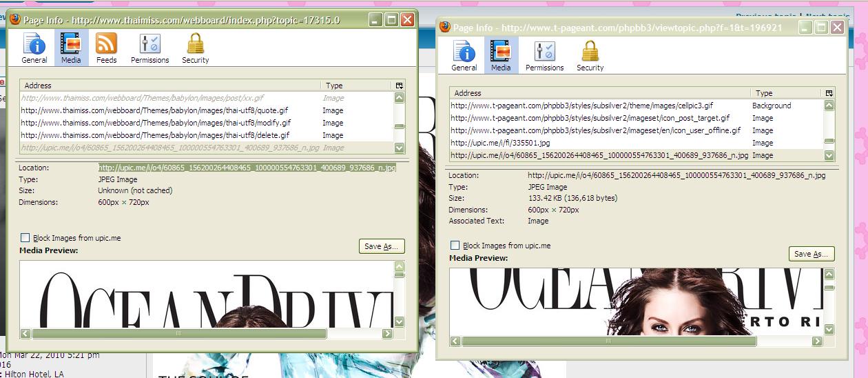Open General tab in thaimiss Page Info window

point(34,49)
